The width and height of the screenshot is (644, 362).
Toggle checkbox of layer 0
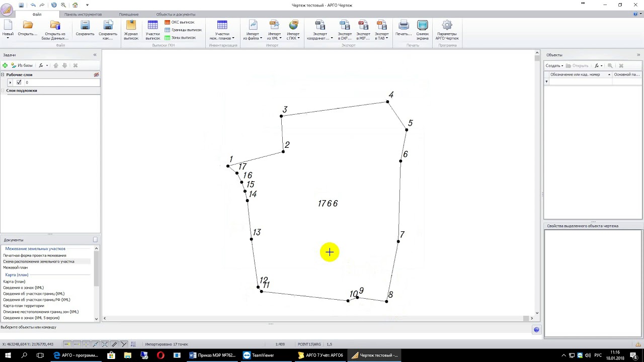point(19,82)
